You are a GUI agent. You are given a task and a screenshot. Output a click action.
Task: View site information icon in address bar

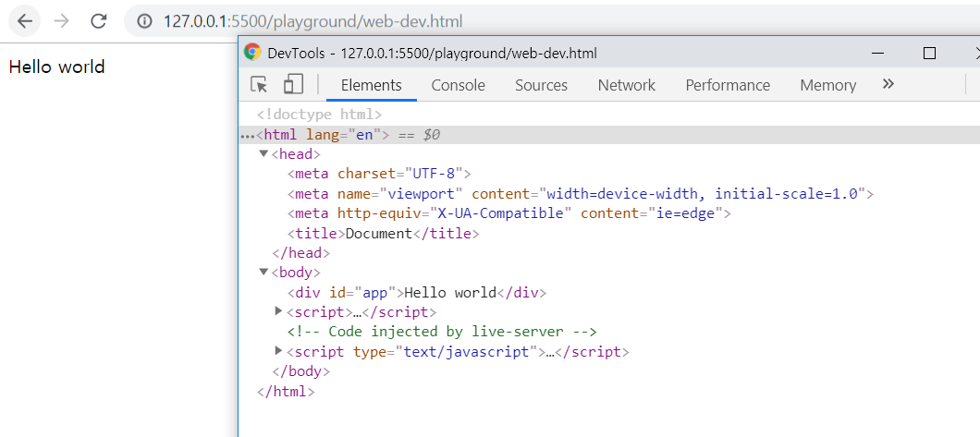pos(144,22)
